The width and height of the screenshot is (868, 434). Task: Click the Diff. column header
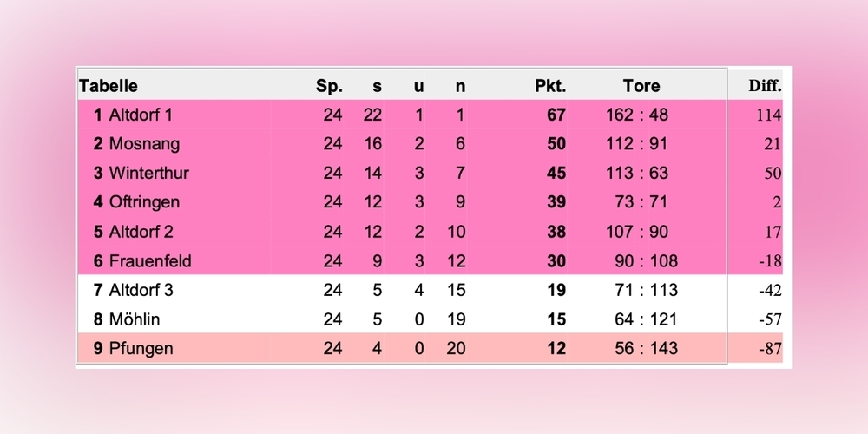pyautogui.click(x=765, y=86)
